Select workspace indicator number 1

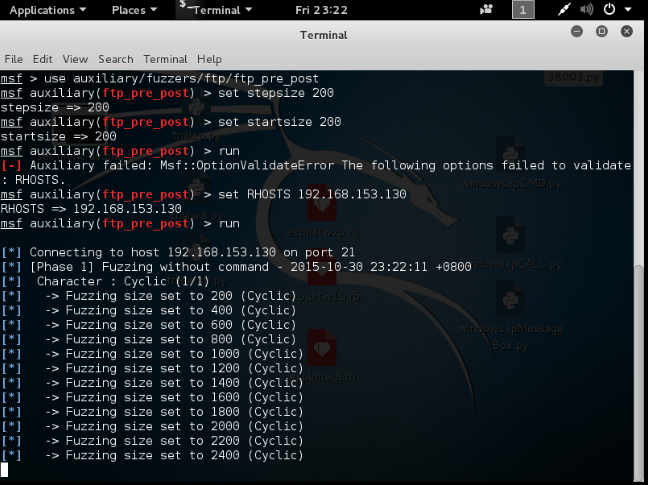tap(523, 10)
